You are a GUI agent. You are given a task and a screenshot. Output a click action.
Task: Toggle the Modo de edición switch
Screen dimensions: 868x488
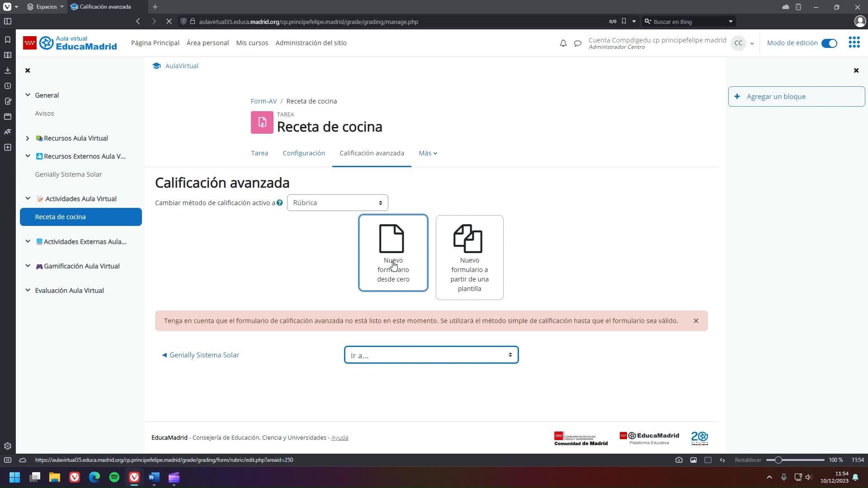click(x=829, y=43)
